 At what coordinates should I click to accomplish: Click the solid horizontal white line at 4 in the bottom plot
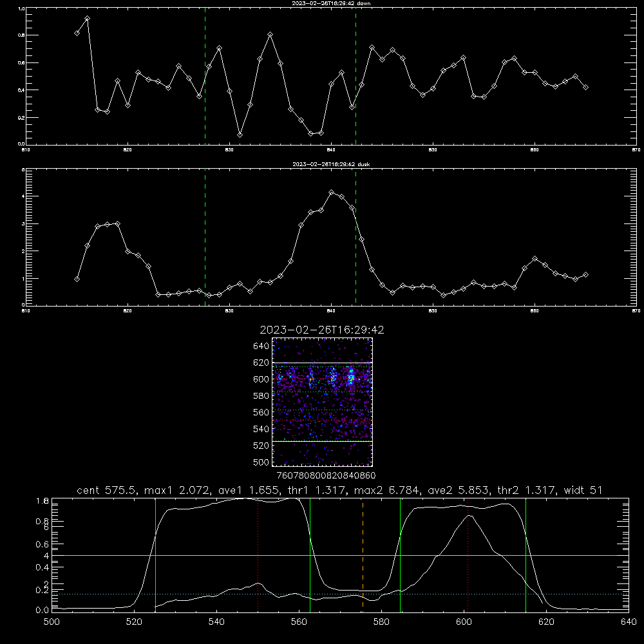340,555
